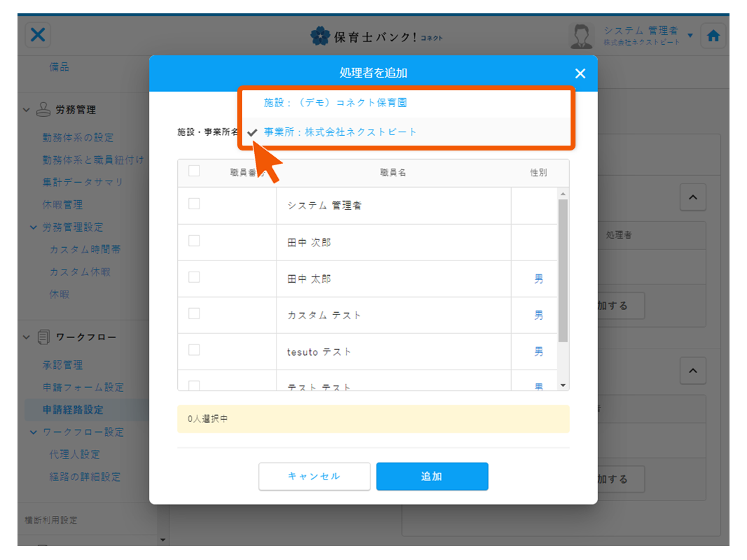Click the blue X menu close icon
Screen dimensions: 747x560
tap(38, 36)
